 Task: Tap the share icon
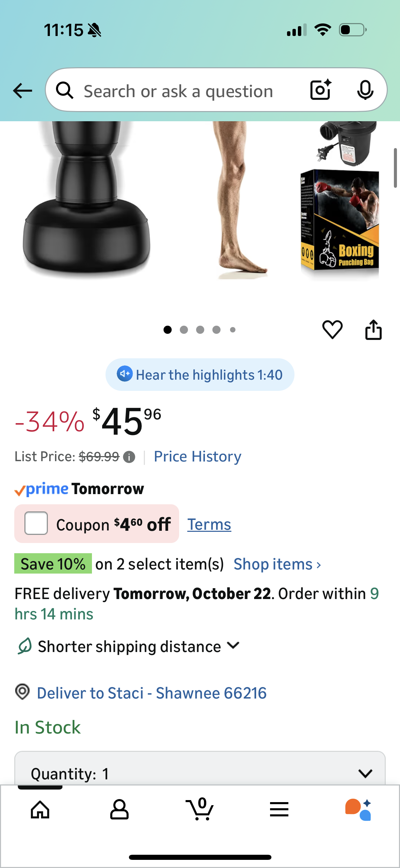(x=373, y=329)
